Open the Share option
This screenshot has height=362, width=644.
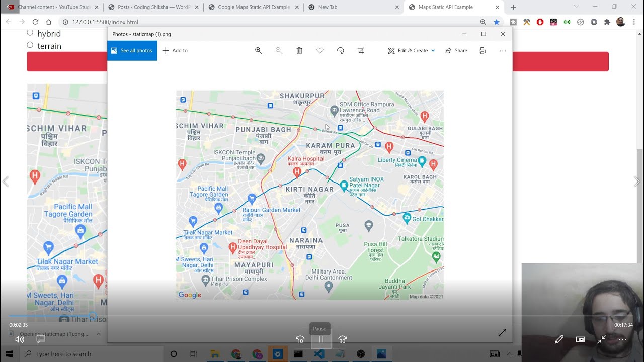pos(456,51)
